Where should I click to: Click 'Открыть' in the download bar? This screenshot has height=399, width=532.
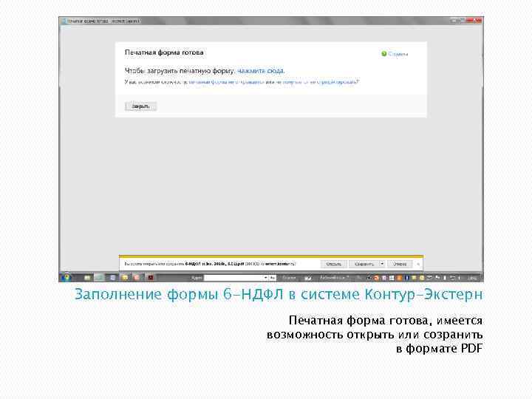(x=333, y=264)
